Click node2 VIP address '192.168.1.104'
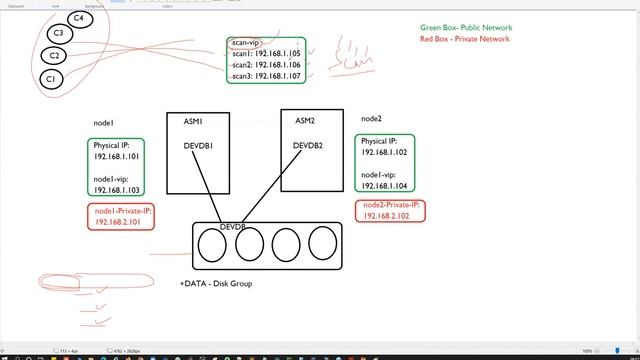Screen dimensions: 640x360 384,186
